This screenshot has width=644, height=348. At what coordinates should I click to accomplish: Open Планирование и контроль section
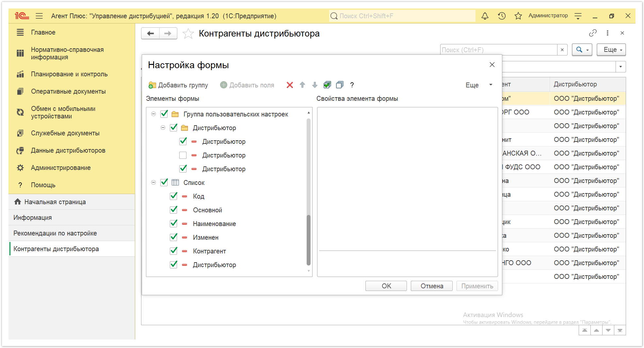[69, 74]
